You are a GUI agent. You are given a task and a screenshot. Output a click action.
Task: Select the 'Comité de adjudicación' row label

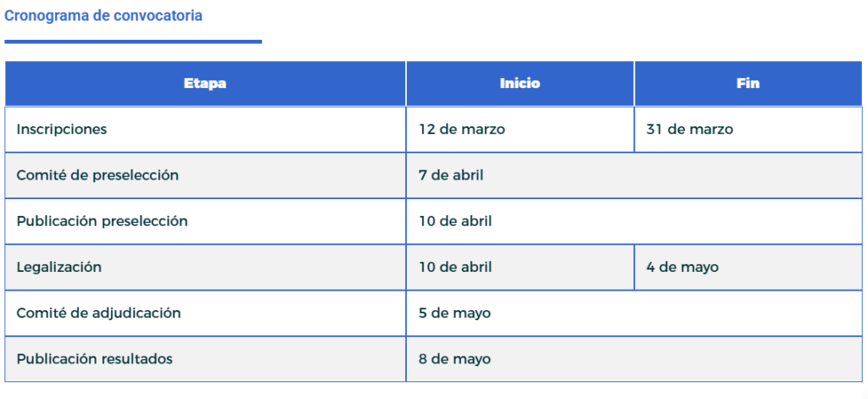98,313
